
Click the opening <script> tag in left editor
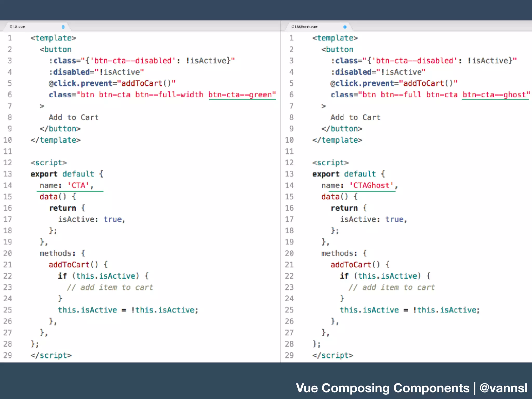49,163
